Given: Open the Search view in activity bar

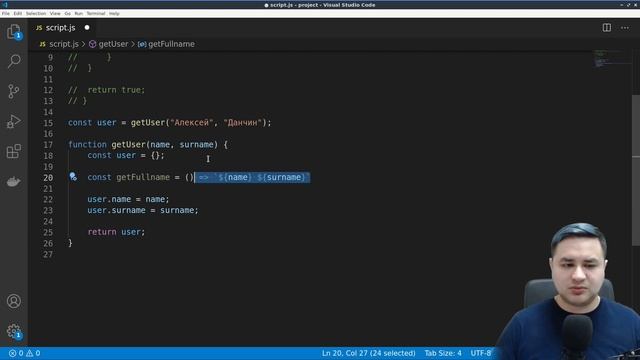Looking at the screenshot, I should coord(14,61).
